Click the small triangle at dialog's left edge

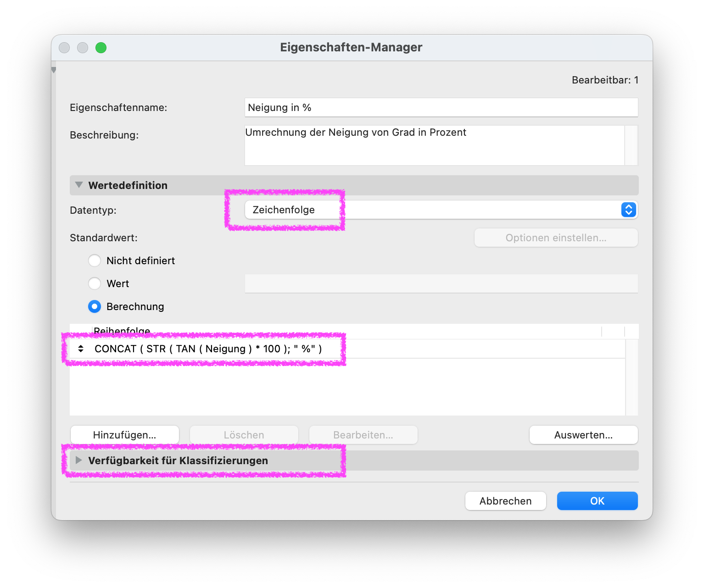coord(54,70)
